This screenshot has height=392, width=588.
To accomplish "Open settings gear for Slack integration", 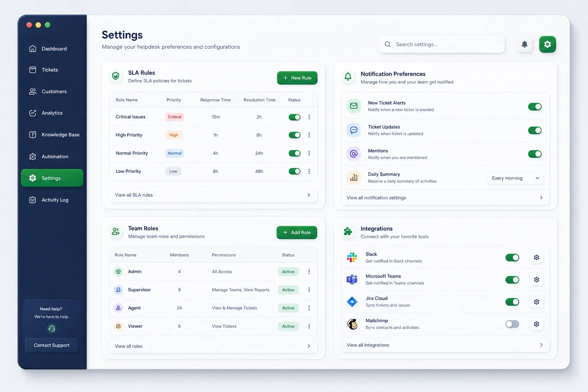I will [536, 258].
